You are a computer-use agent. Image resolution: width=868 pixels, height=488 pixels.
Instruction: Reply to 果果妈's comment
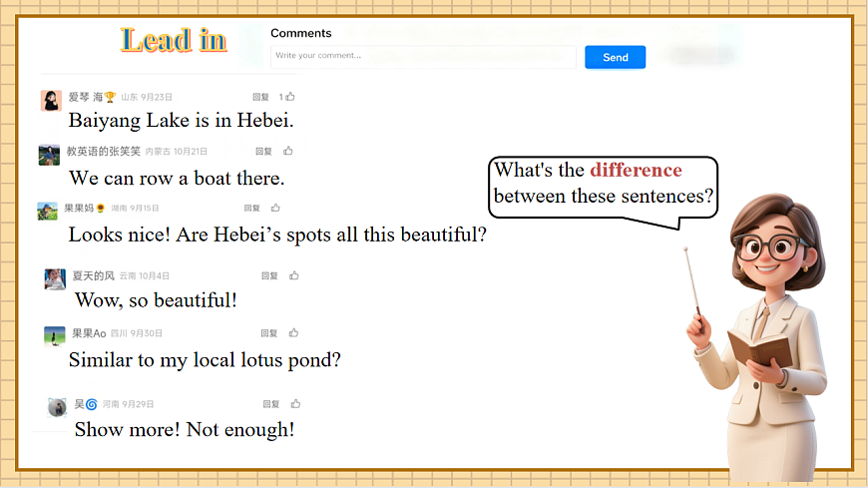(252, 209)
